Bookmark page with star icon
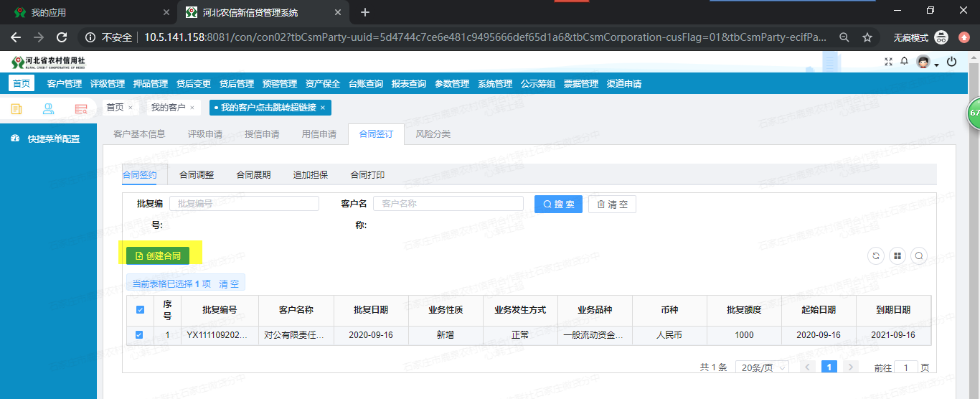 click(867, 37)
